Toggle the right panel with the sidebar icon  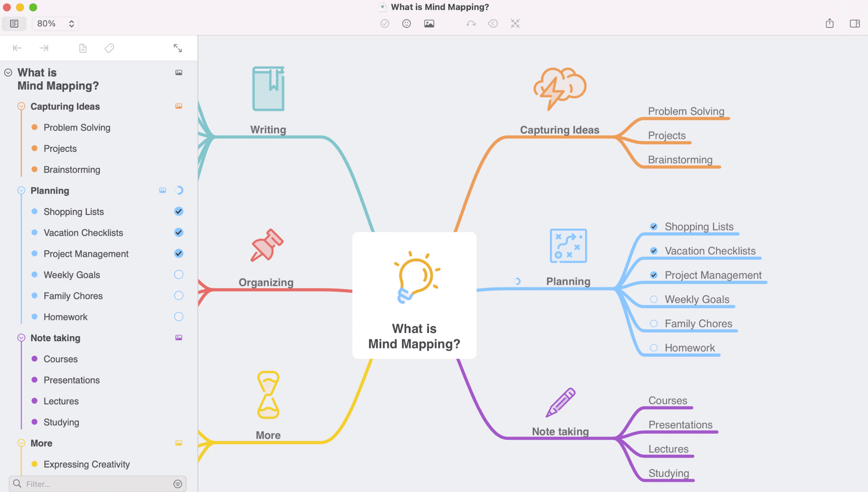[x=855, y=23]
